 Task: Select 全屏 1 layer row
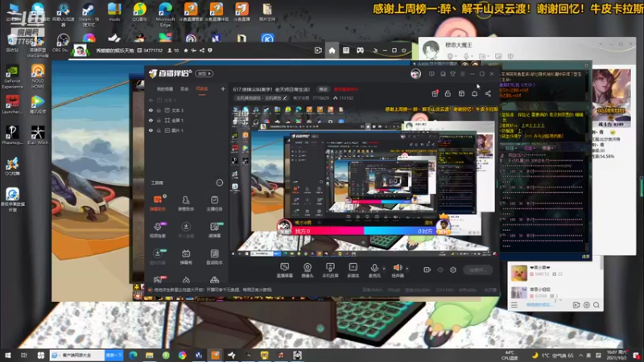coord(187,120)
